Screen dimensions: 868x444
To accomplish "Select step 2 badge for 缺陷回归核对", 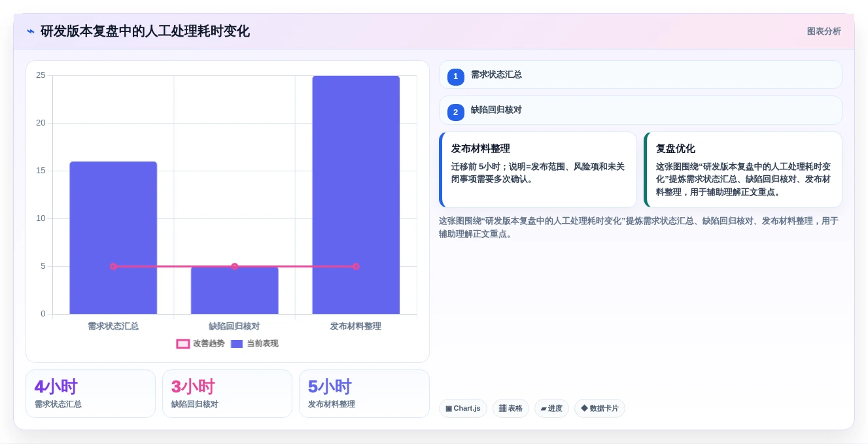I will (456, 112).
